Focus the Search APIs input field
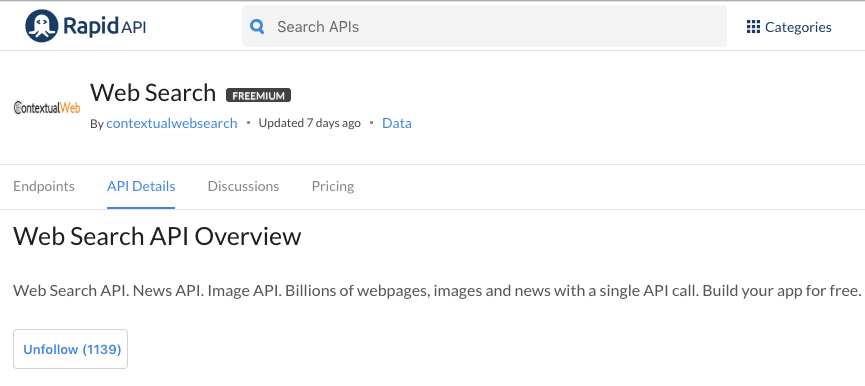This screenshot has height=386, width=865. 484,26
